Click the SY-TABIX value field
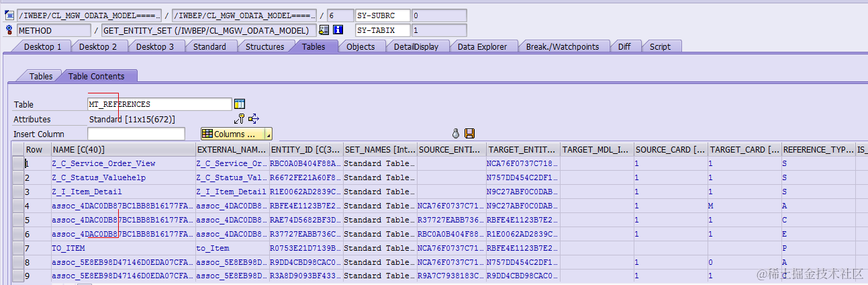 point(438,30)
